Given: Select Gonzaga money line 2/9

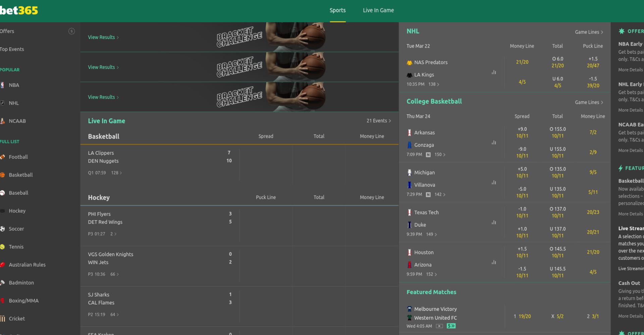Looking at the screenshot, I should 593,152.
